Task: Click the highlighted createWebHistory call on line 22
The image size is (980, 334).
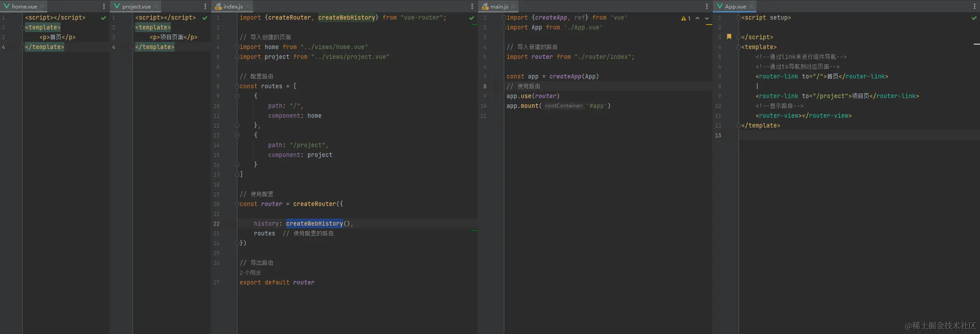Action: pyautogui.click(x=315, y=224)
